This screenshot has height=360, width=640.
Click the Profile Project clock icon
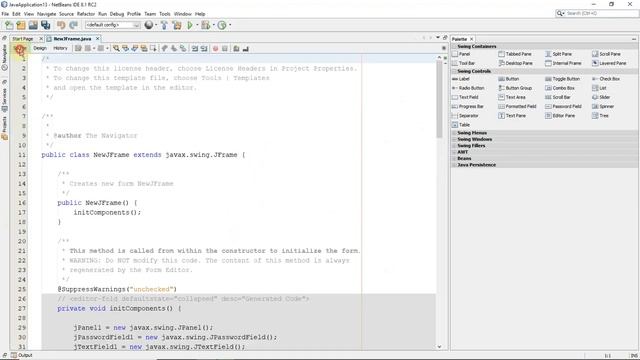[x=222, y=25]
